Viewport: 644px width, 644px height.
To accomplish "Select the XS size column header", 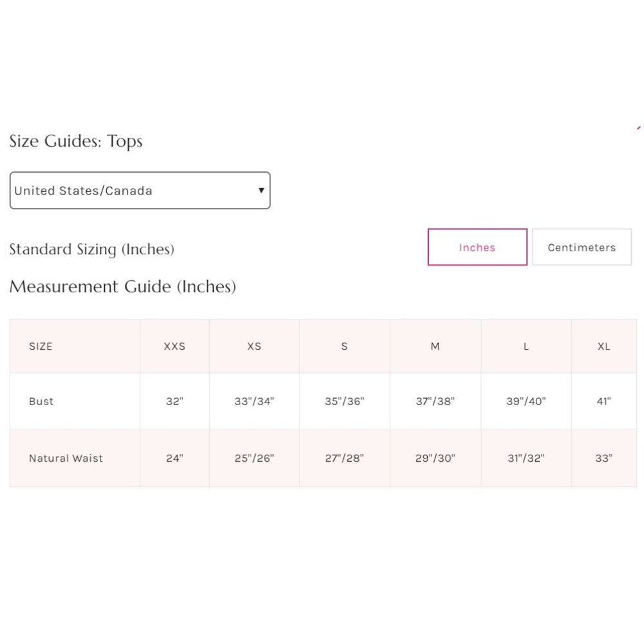I will pos(254,346).
